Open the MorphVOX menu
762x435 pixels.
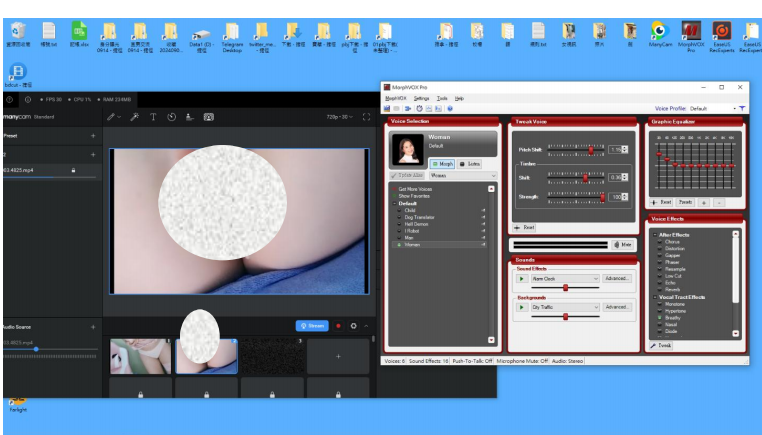coord(396,98)
